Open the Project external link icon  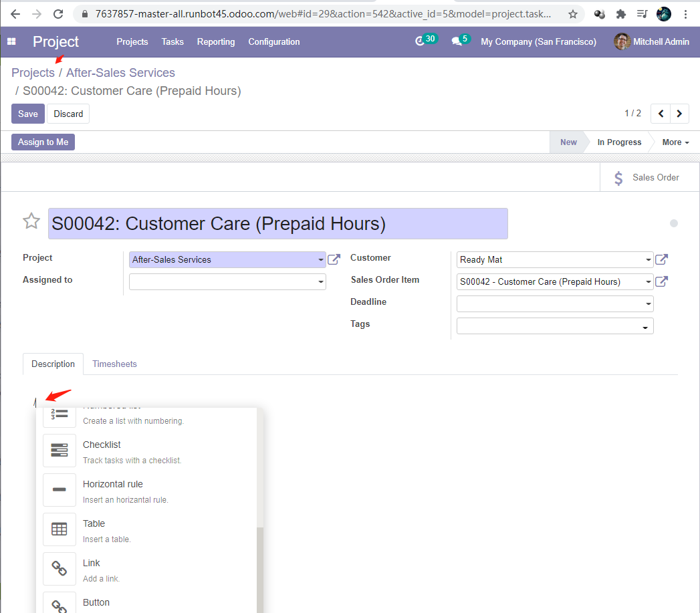click(x=334, y=259)
